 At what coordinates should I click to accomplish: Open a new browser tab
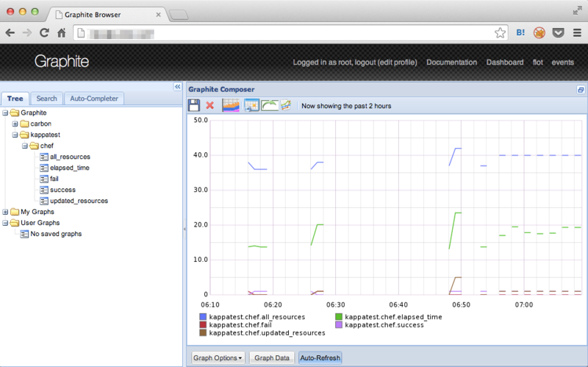click(179, 15)
